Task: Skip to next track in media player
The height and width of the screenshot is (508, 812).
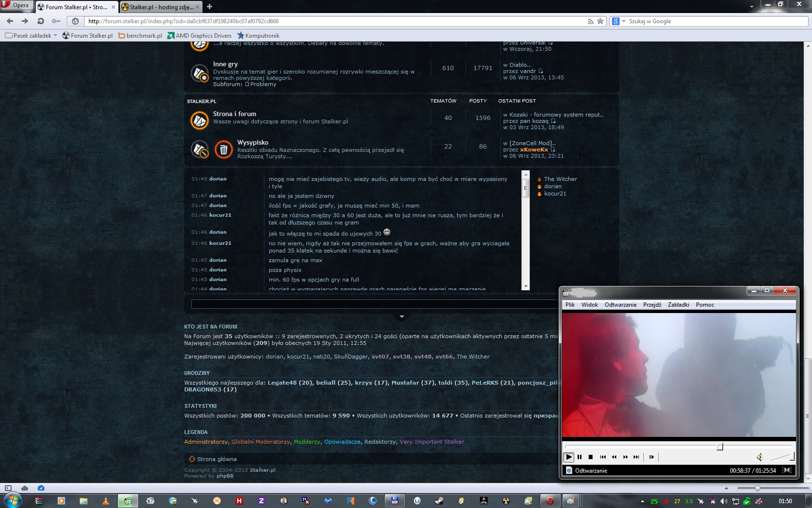Action: click(637, 457)
